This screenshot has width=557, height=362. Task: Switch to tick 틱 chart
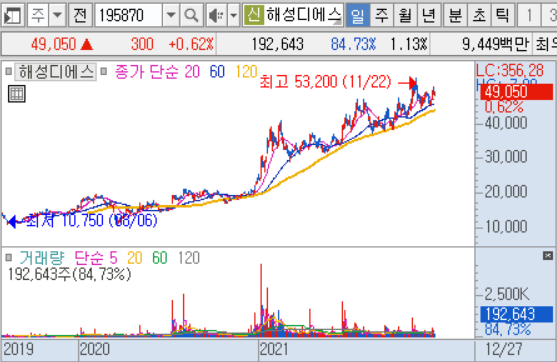tap(503, 15)
